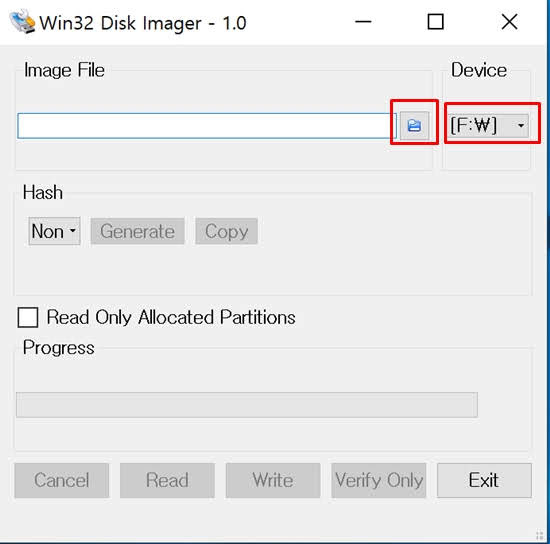Click the Win32 Disk Imager app icon
The height and width of the screenshot is (544, 550).
tap(22, 22)
